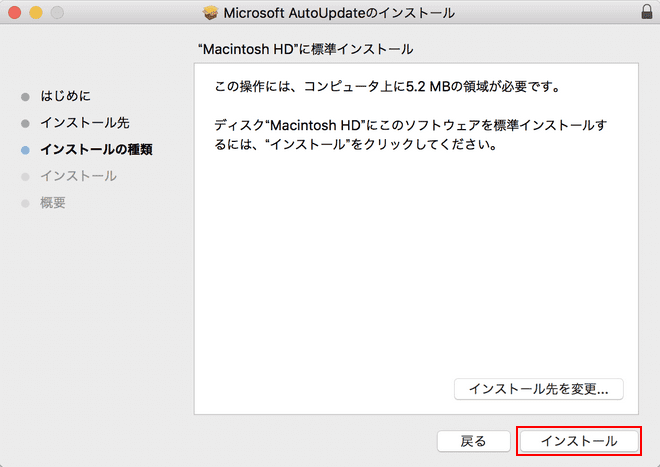The image size is (660, 467).
Task: Go back using the 戻る button
Action: [473, 441]
